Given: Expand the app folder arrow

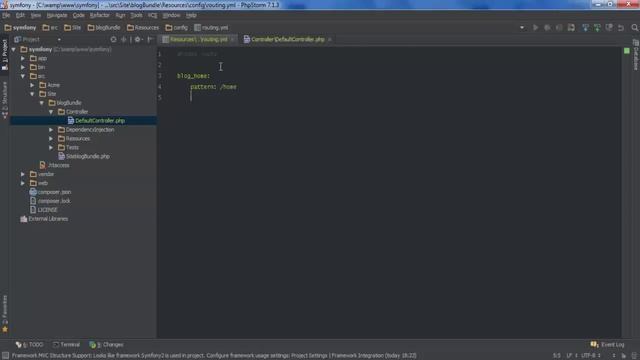Looking at the screenshot, I should pos(23,58).
